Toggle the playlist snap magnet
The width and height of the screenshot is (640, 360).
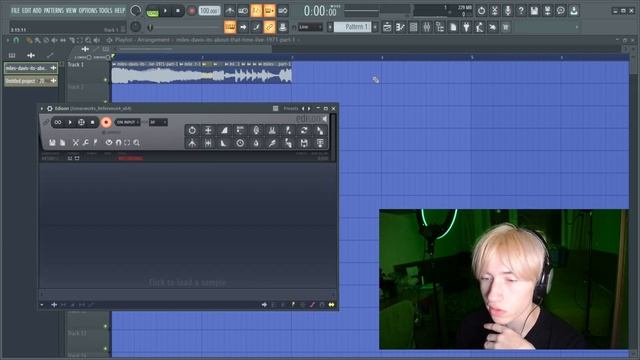16,40
